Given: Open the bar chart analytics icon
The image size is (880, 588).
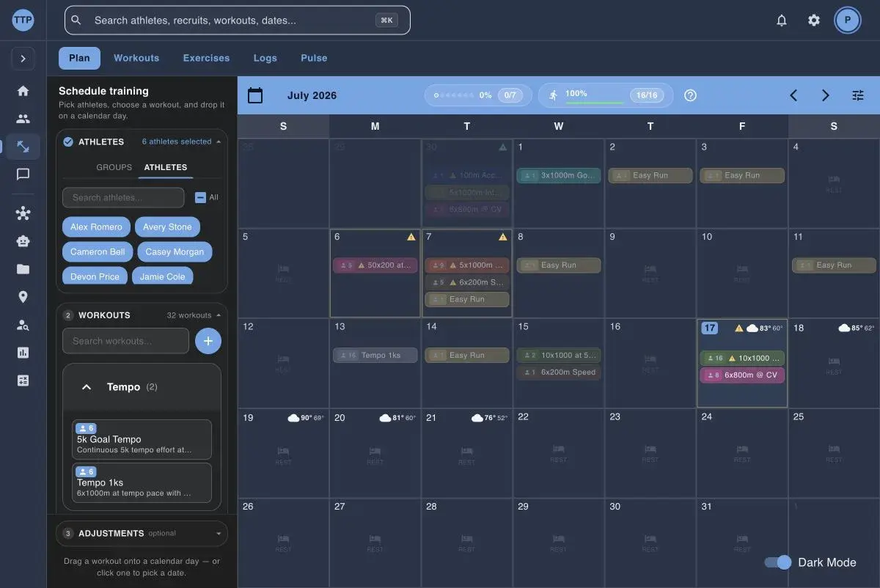Looking at the screenshot, I should coord(23,353).
